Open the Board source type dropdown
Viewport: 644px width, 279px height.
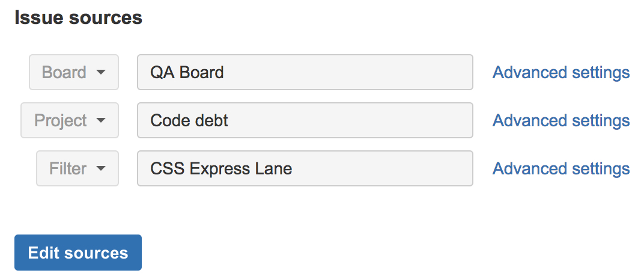coord(74,72)
